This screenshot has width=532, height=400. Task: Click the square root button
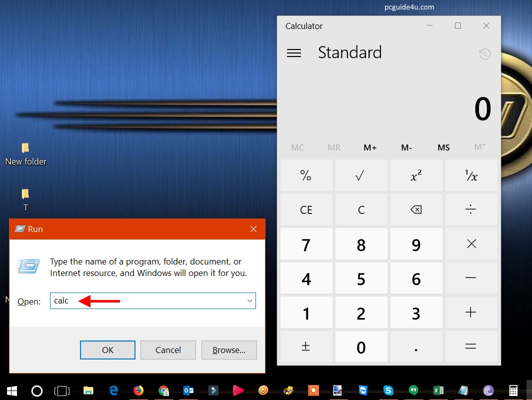[361, 175]
